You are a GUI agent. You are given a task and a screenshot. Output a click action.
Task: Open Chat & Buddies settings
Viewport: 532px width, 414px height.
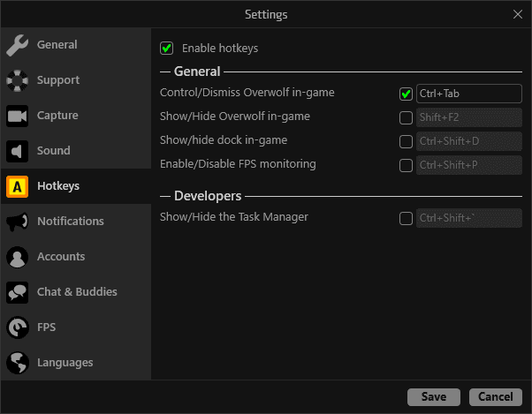[x=76, y=292]
